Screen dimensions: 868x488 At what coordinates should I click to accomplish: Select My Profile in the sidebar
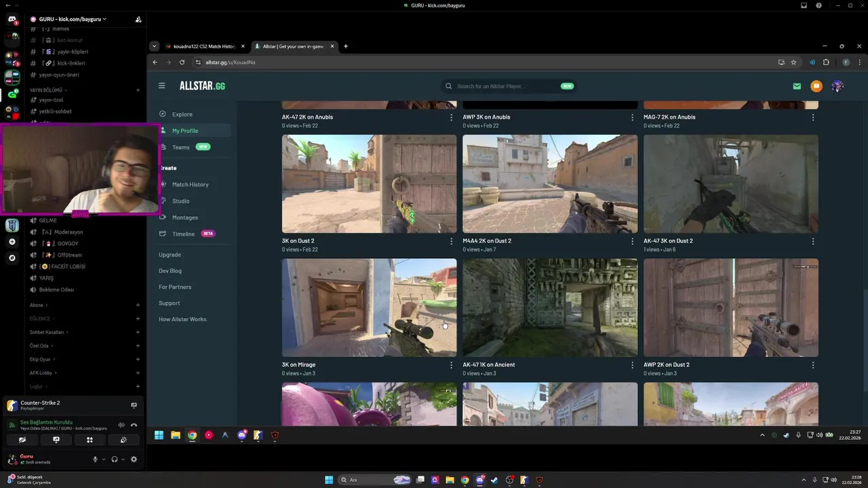pos(184,131)
